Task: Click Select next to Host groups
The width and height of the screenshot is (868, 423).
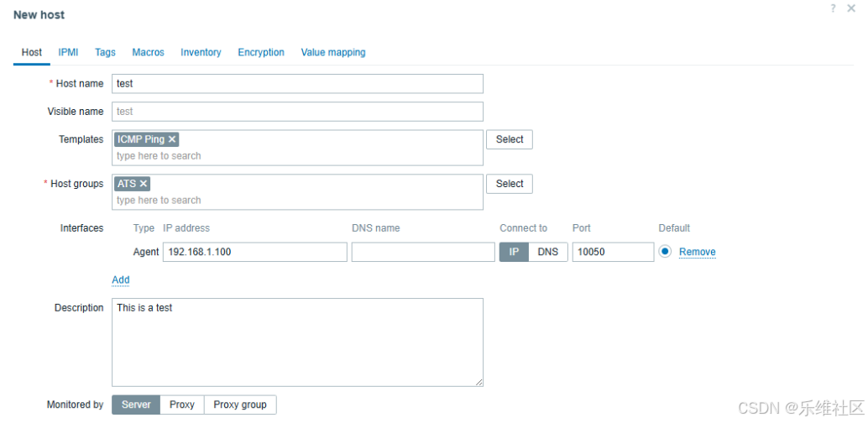Action: click(x=510, y=184)
